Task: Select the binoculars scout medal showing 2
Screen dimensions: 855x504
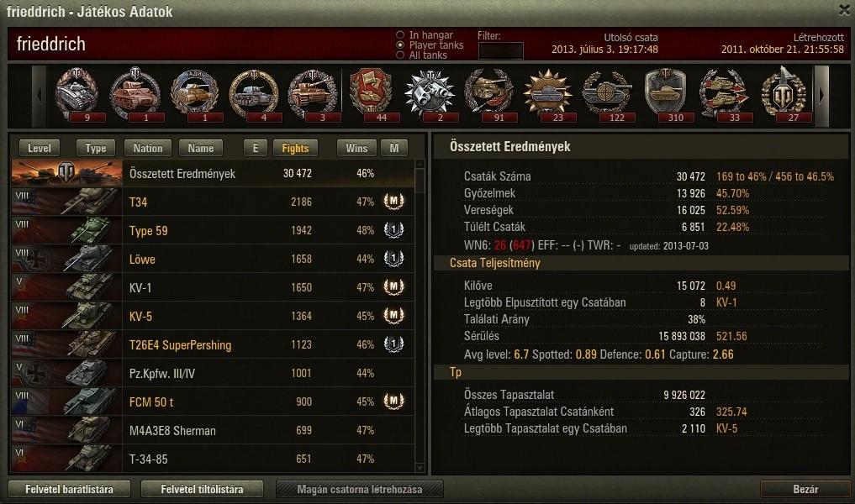Action: pos(430,94)
